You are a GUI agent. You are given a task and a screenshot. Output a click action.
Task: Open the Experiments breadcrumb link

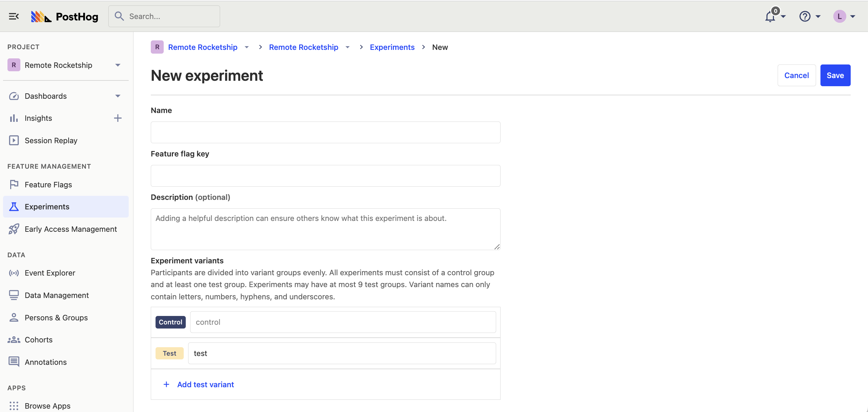point(392,47)
